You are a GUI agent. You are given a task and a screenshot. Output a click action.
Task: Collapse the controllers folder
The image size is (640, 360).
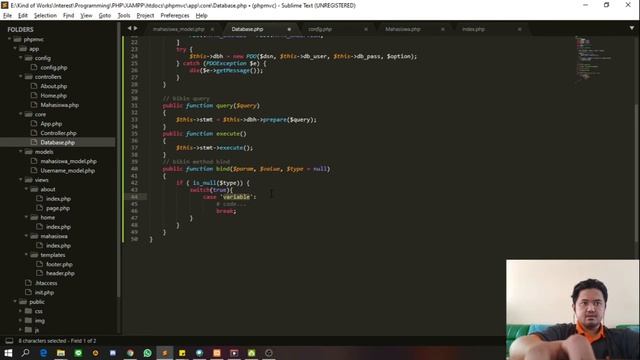point(21,77)
